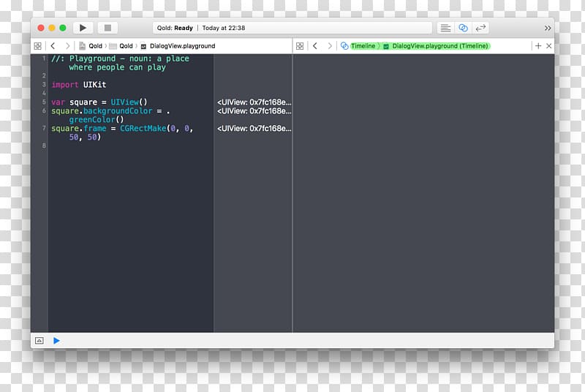Open DialogView.playground (Timeline) breadcrumb
This screenshot has width=585, height=392.
tap(436, 46)
